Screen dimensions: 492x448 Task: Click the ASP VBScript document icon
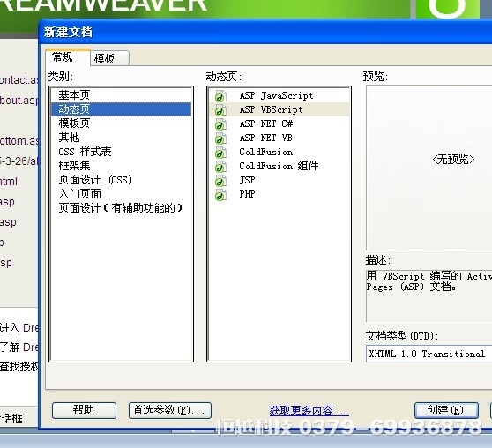(x=220, y=110)
